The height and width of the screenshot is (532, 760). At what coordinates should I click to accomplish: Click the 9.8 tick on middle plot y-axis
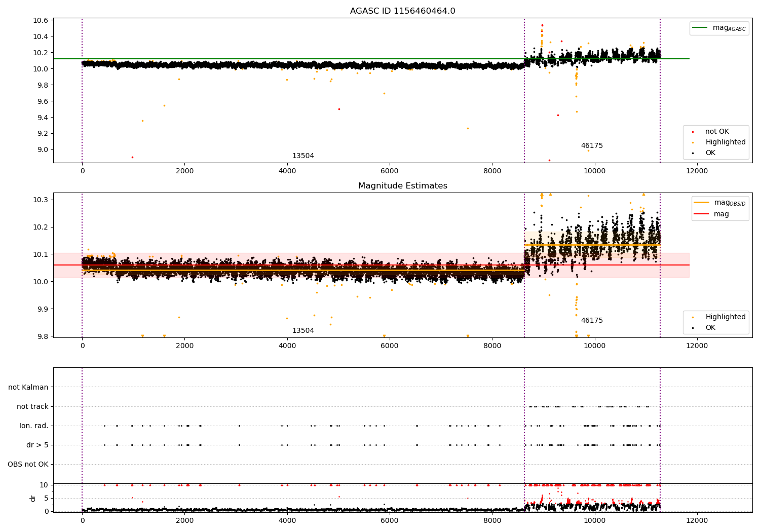click(43, 337)
